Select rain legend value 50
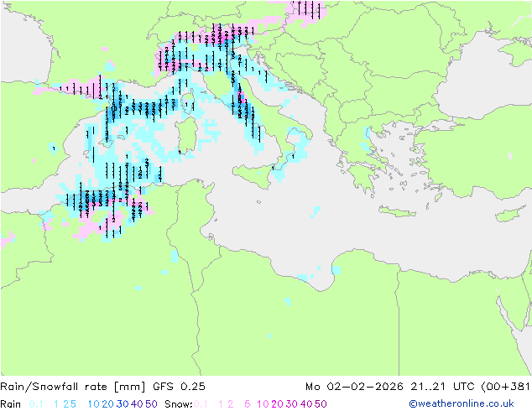The image size is (532, 411). (x=151, y=404)
